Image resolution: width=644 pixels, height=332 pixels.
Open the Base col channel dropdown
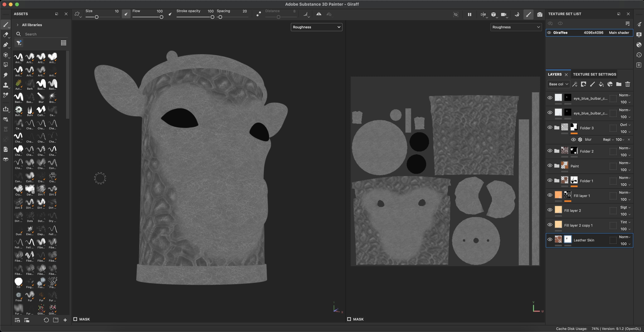(558, 84)
